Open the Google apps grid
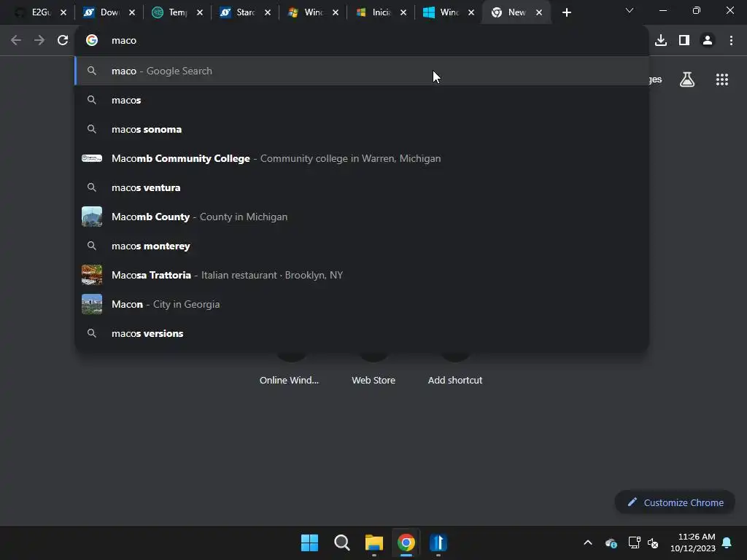Image resolution: width=747 pixels, height=560 pixels. tap(721, 79)
